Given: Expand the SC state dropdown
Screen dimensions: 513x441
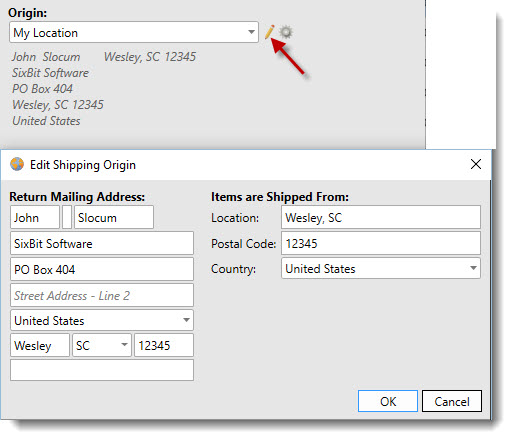Looking at the screenshot, I should click(x=102, y=345).
